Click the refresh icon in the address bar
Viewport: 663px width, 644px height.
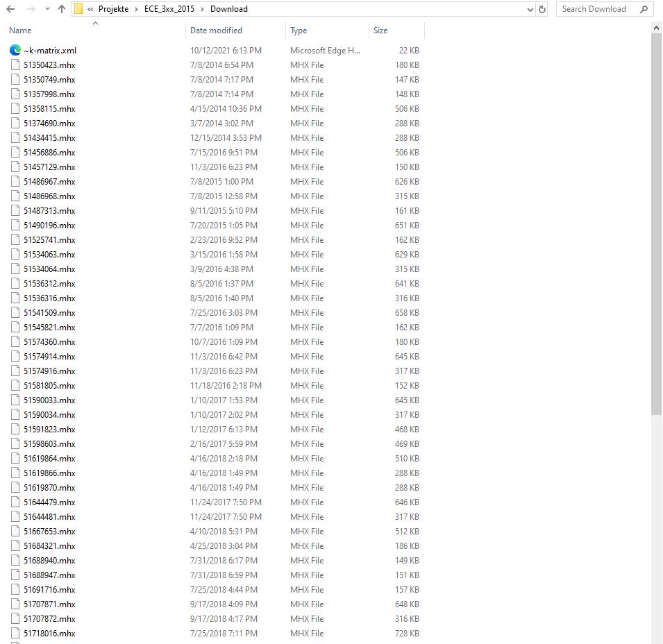(542, 9)
